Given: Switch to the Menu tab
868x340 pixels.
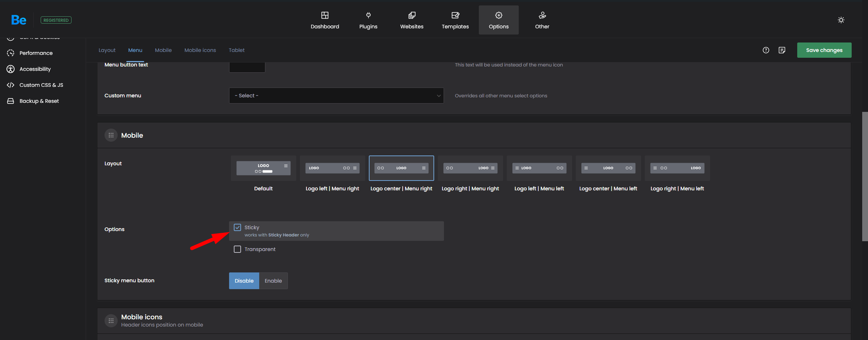Looking at the screenshot, I should (135, 50).
